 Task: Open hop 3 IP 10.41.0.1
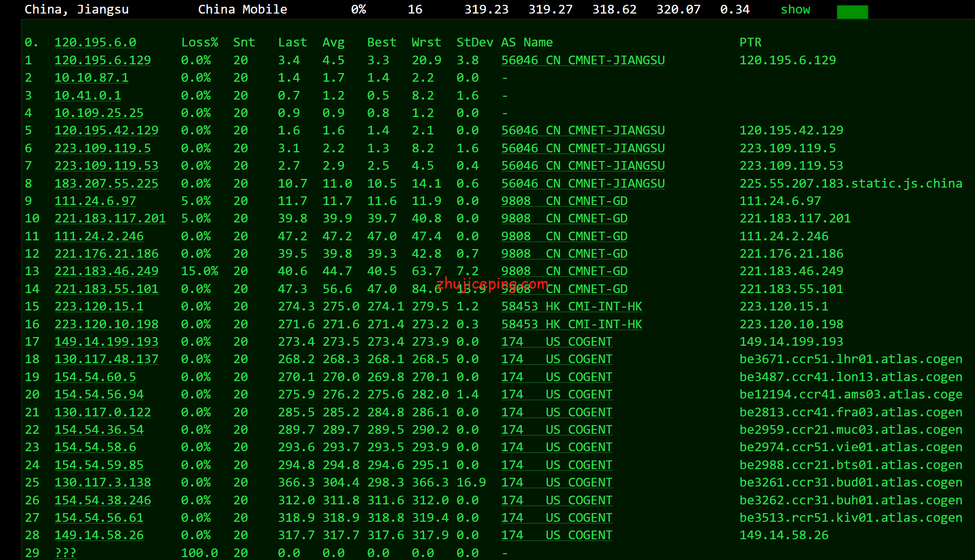[x=88, y=95]
